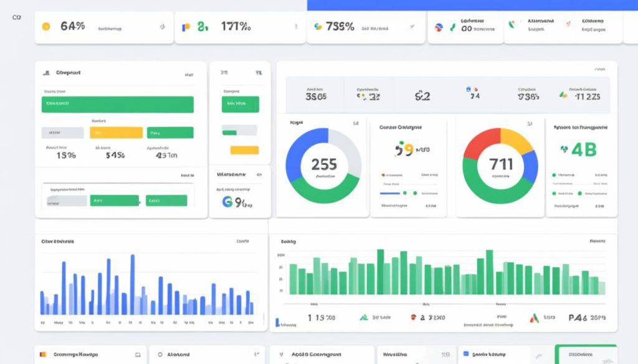Click the gray button left of the yellow button

click(63, 133)
